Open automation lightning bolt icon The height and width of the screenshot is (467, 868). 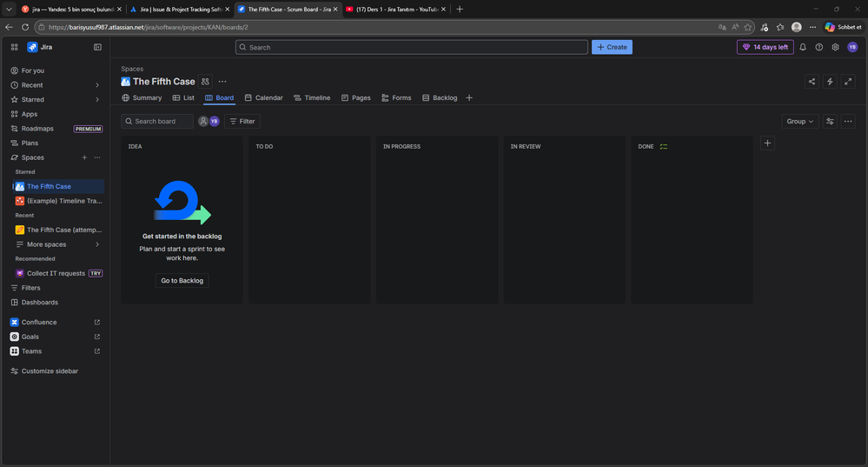coord(830,82)
